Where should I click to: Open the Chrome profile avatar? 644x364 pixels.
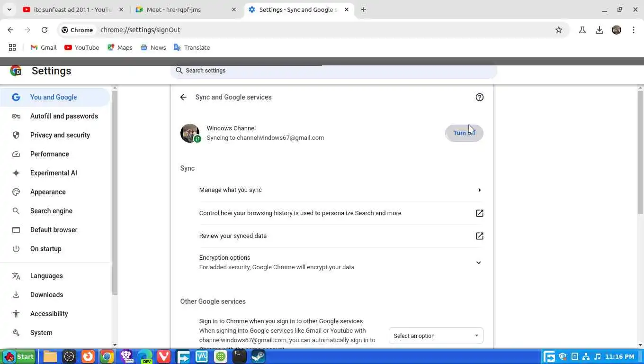point(617,30)
